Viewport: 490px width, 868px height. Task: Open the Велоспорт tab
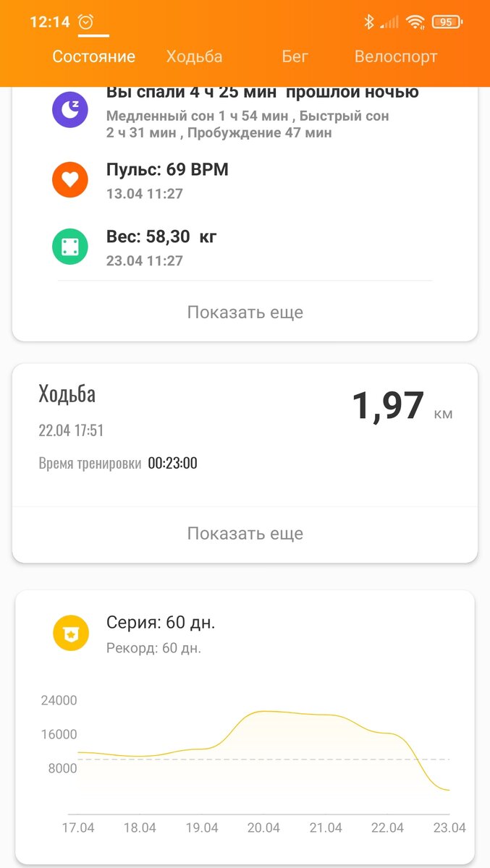click(x=395, y=56)
